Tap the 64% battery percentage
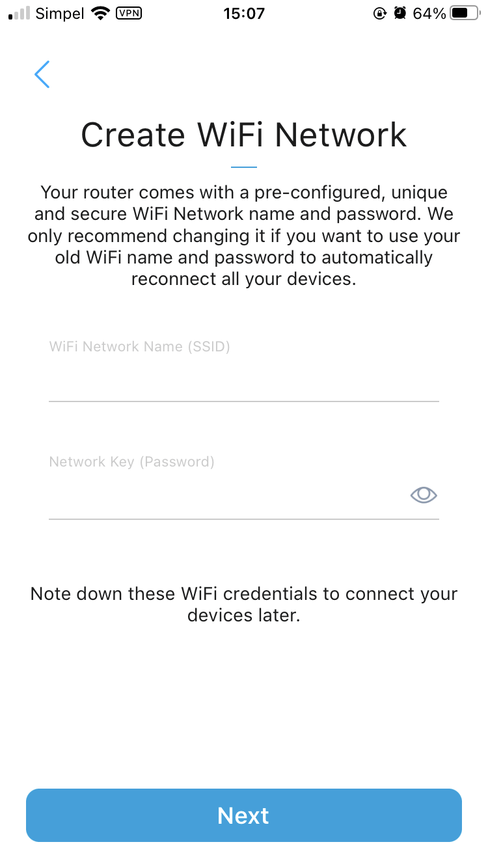Viewport: 488px width, 868px height. pos(429,13)
